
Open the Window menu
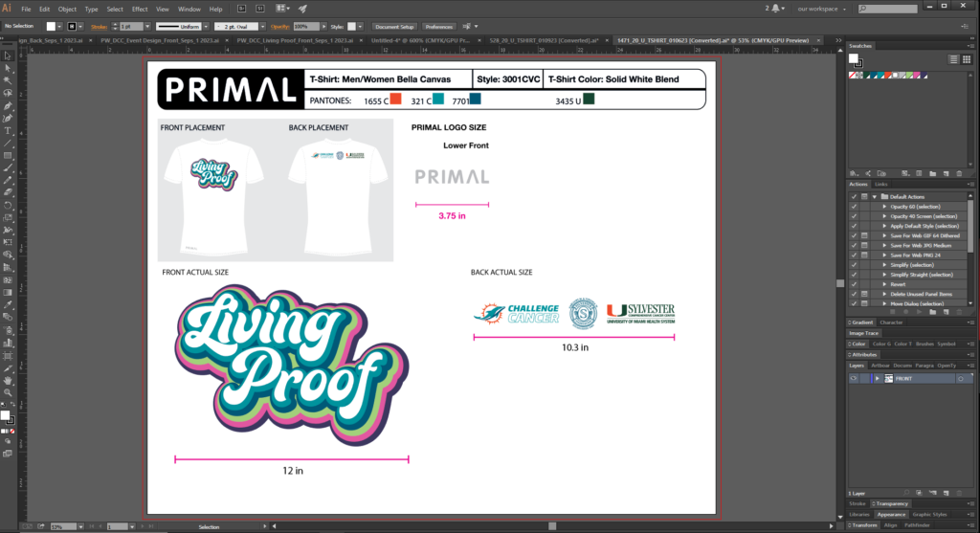point(189,10)
